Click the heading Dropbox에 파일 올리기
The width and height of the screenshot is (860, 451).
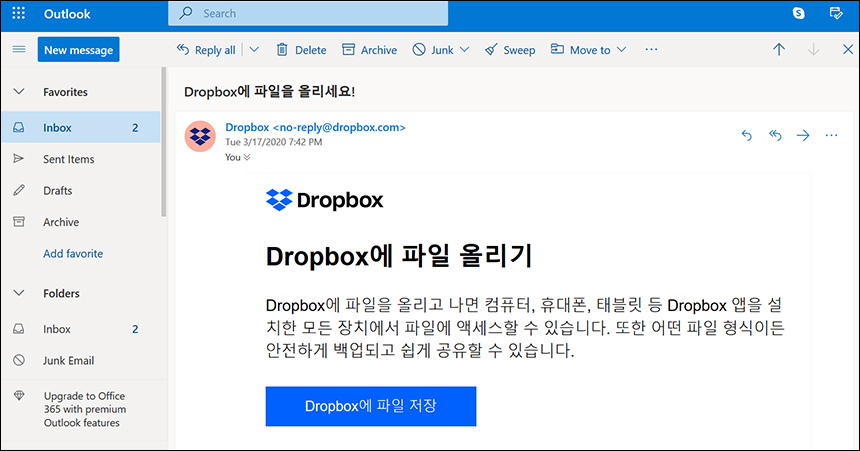tap(399, 256)
